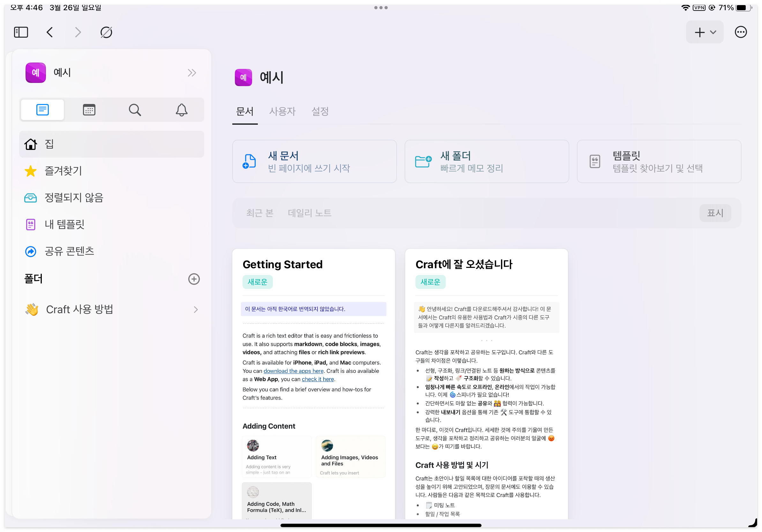
Task: Switch to the 설정 tab
Action: (x=320, y=111)
